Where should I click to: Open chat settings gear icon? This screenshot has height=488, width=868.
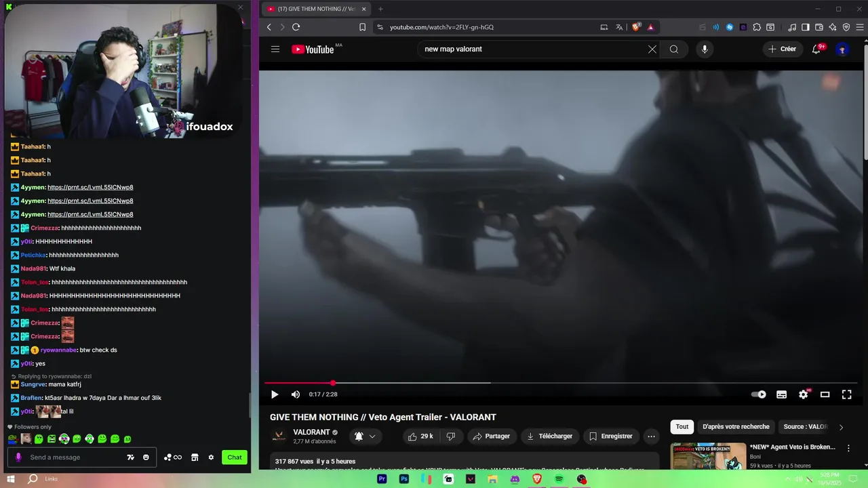[211, 457]
